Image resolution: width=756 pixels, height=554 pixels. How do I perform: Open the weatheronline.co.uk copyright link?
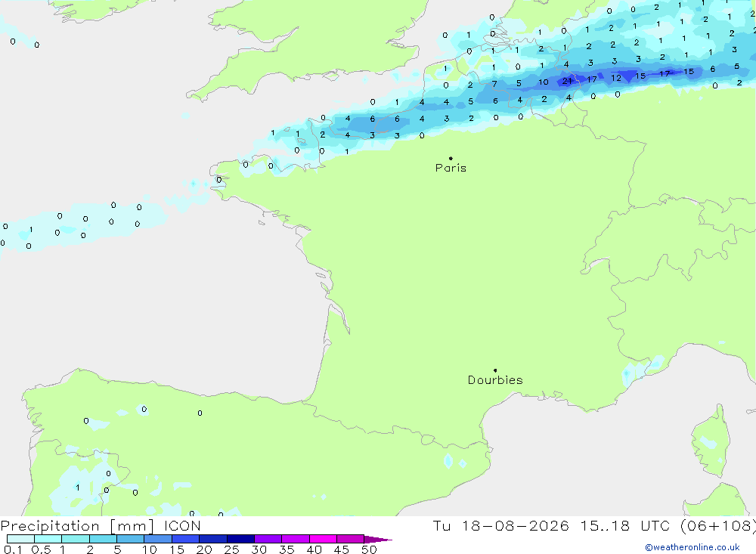click(x=692, y=547)
